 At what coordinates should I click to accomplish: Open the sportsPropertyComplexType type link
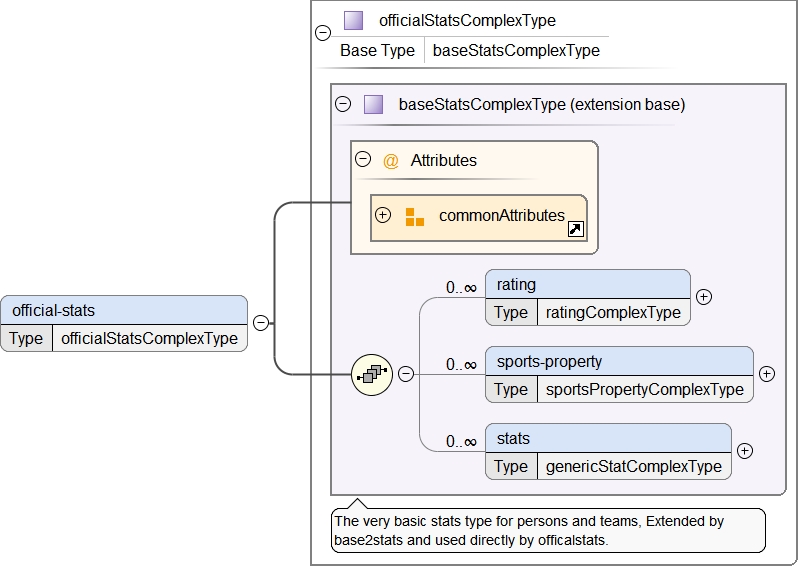(x=644, y=389)
